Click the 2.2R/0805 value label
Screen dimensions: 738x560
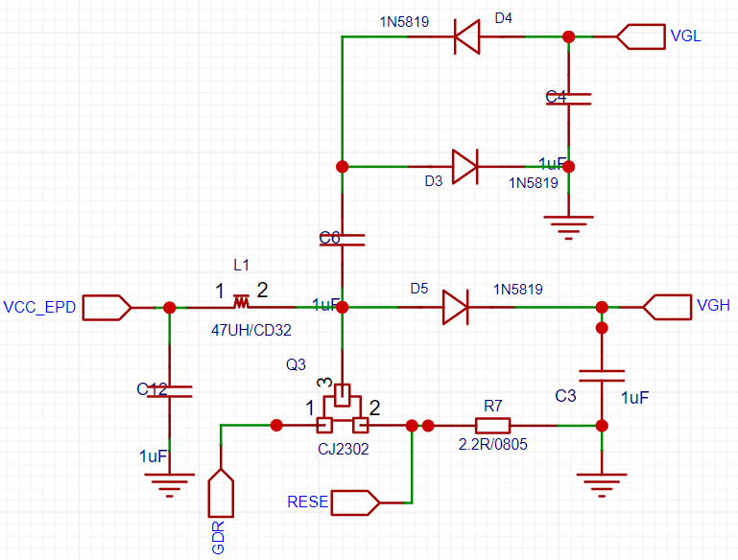point(492,444)
